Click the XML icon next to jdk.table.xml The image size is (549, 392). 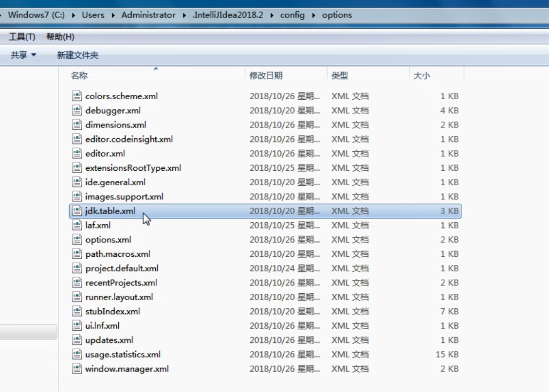pyautogui.click(x=77, y=211)
